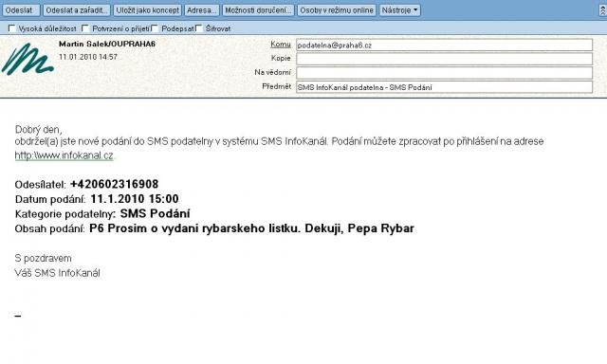Viewport: 607px width, 364px height.
Task: Edit the Předmět subject field
Action: (x=444, y=87)
